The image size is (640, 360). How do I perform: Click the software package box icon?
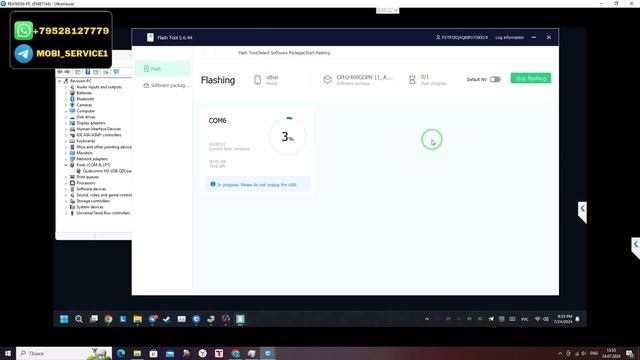click(x=327, y=80)
